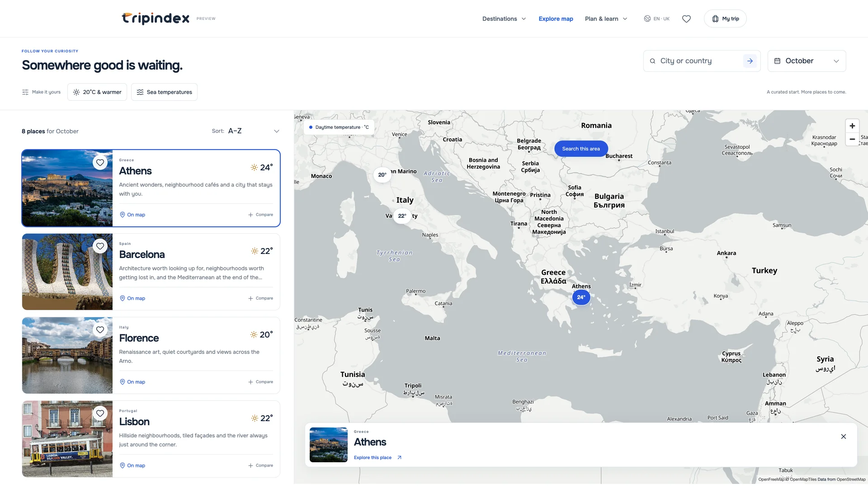Click the 24° Athens map marker

(581, 297)
